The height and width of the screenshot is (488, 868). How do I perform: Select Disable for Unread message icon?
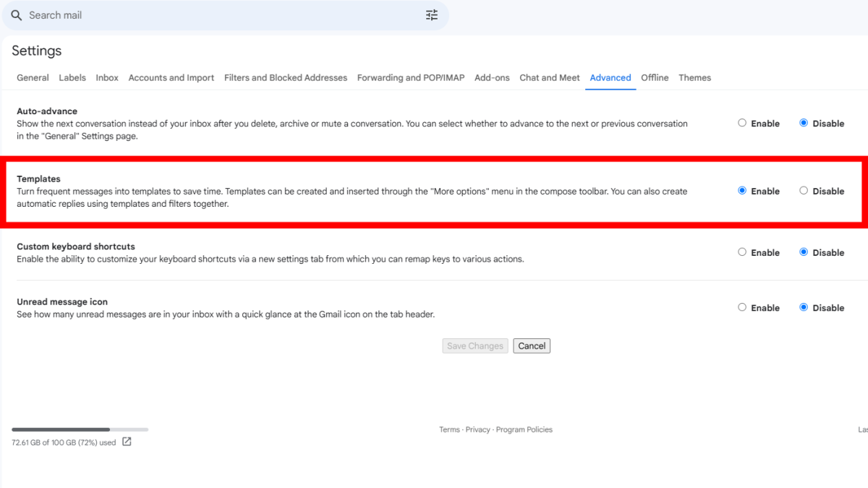pyautogui.click(x=804, y=307)
